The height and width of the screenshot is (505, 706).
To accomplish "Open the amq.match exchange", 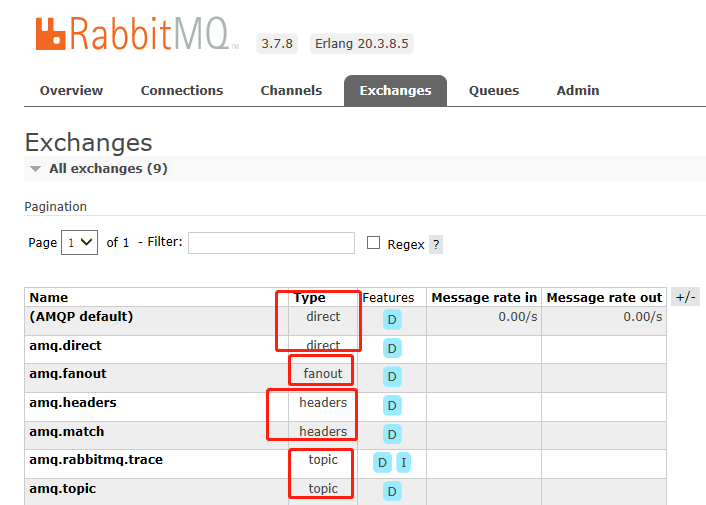I will pos(67,431).
